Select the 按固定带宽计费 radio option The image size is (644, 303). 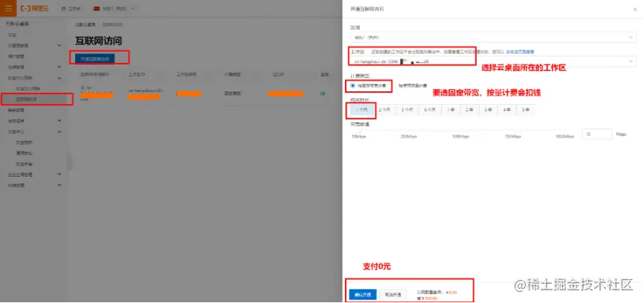coord(352,85)
